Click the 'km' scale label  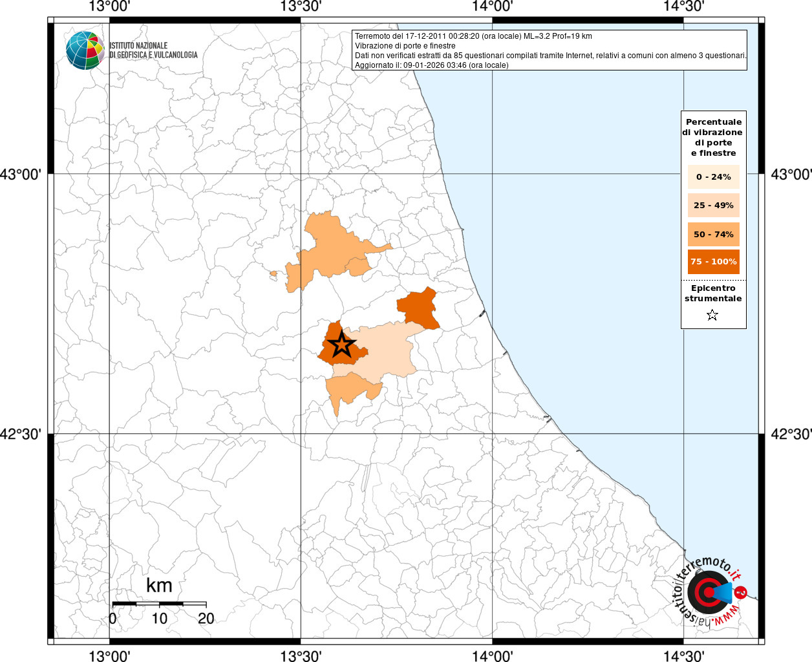(159, 585)
